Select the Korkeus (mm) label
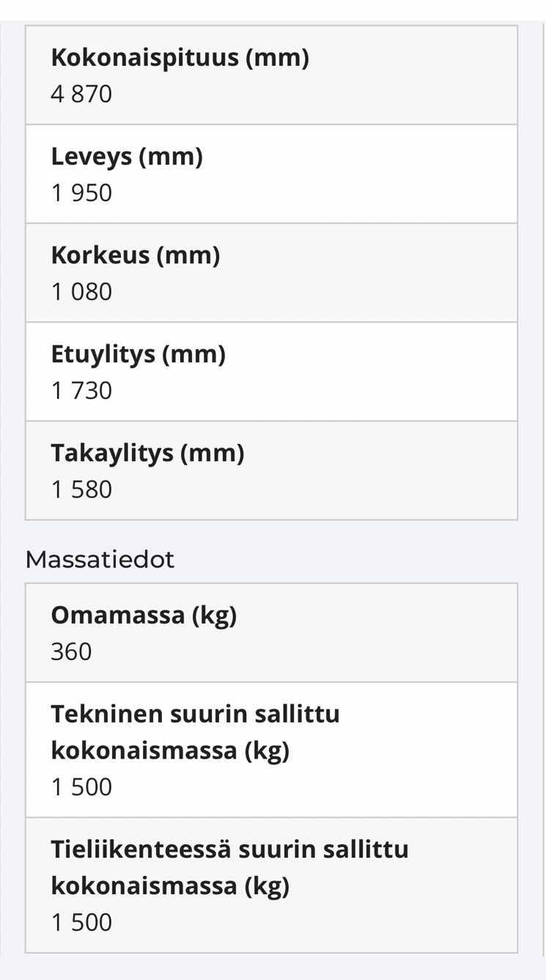This screenshot has width=546, height=980. point(136,255)
